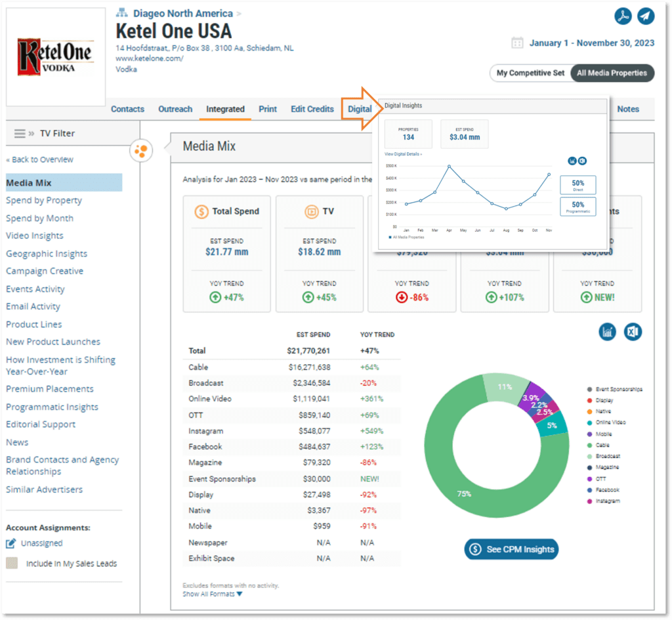Toggle Broadcast in the donut chart legend
The width and height of the screenshot is (672, 620).
[604, 457]
